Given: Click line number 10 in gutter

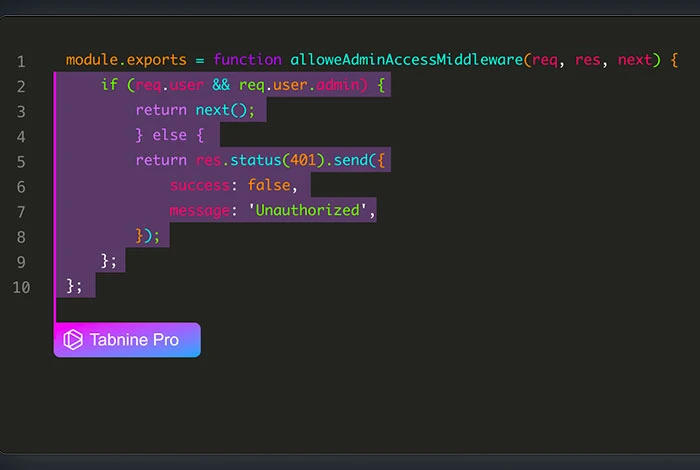Looking at the screenshot, I should pyautogui.click(x=21, y=287).
